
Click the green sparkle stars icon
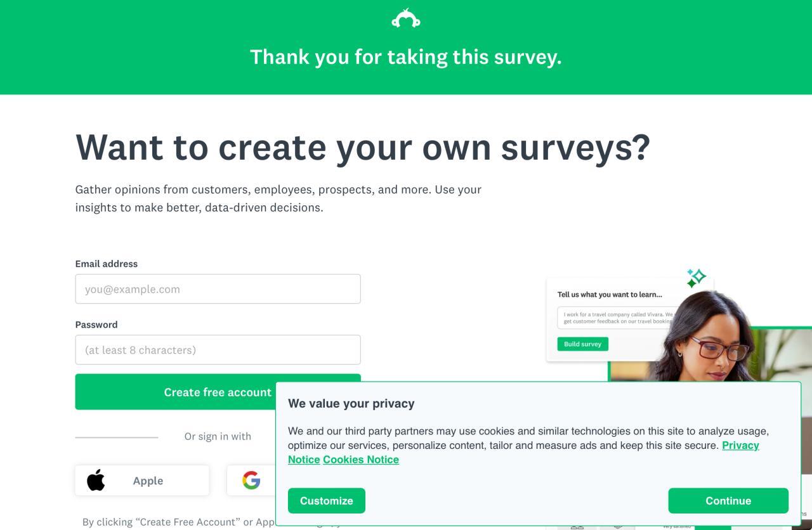[696, 278]
